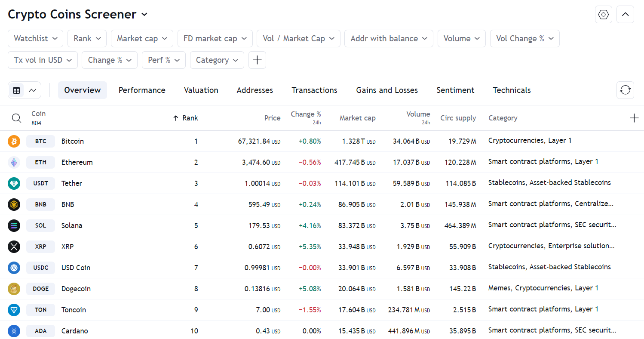Open the Category filter dropdown
This screenshot has height=339, width=644.
coord(217,60)
